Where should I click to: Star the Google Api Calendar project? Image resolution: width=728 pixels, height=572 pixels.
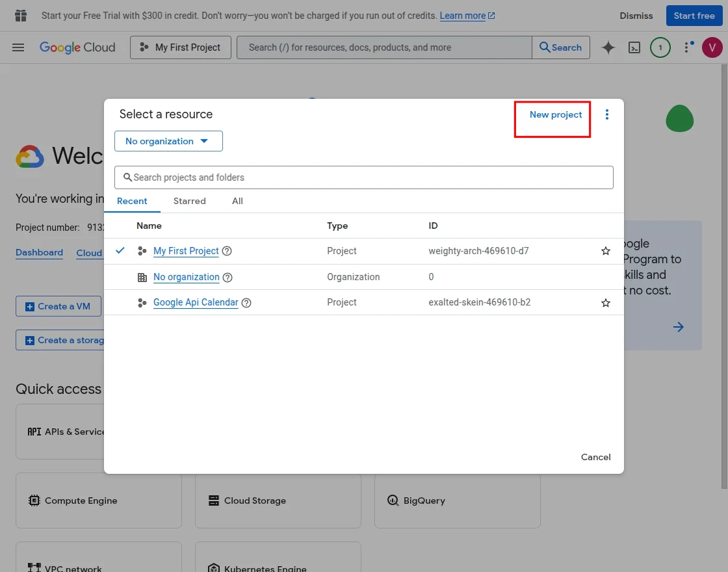tap(606, 303)
